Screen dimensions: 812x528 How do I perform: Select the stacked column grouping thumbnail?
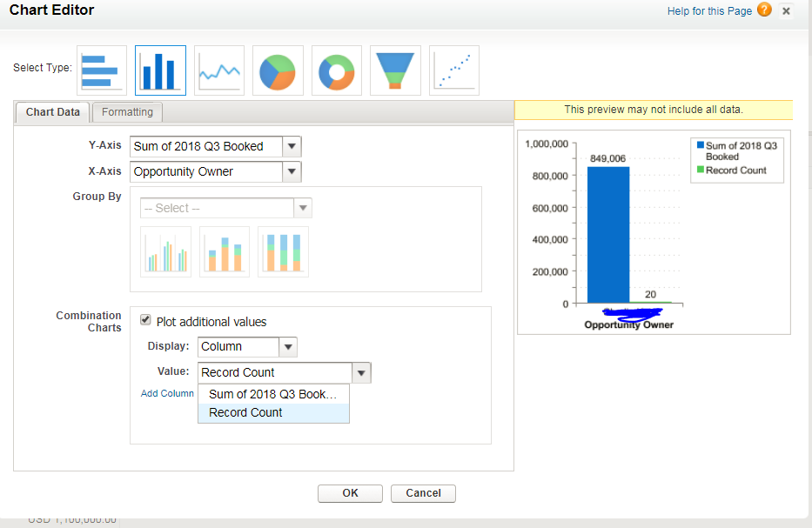click(225, 251)
